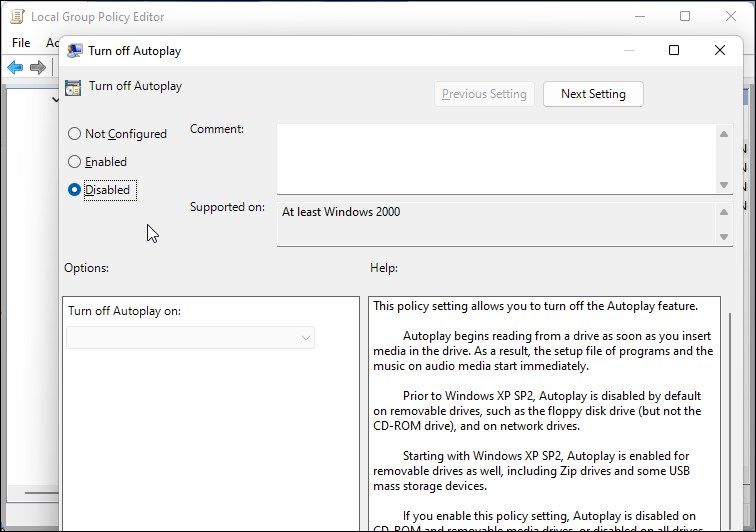Click the Turn off Autoplay dialog title icon
This screenshot has height=532, width=756.
75,51
